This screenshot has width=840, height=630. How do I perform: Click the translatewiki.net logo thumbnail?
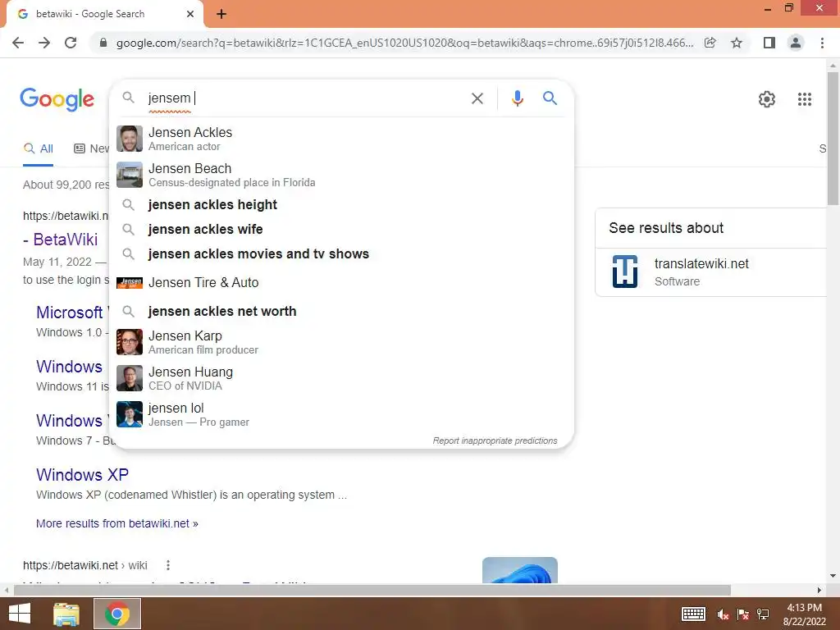(x=624, y=272)
